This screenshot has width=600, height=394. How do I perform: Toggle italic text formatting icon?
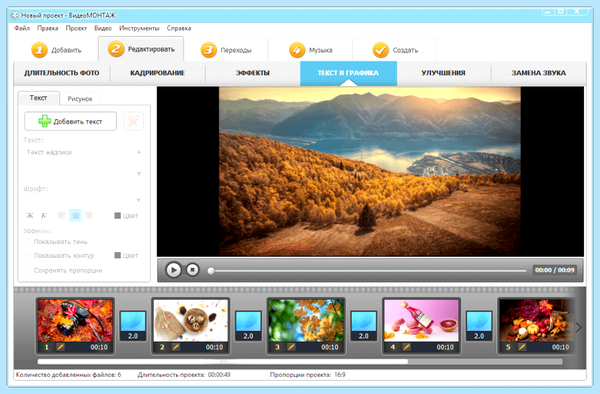pos(44,215)
